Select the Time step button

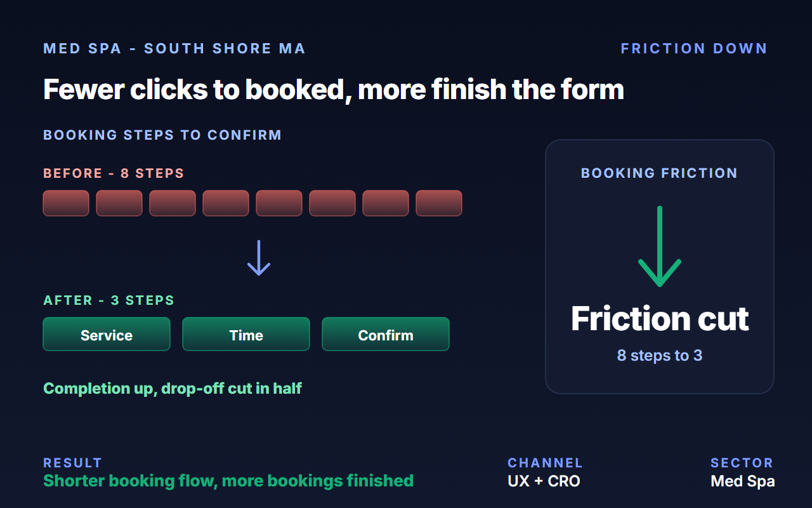click(x=246, y=334)
